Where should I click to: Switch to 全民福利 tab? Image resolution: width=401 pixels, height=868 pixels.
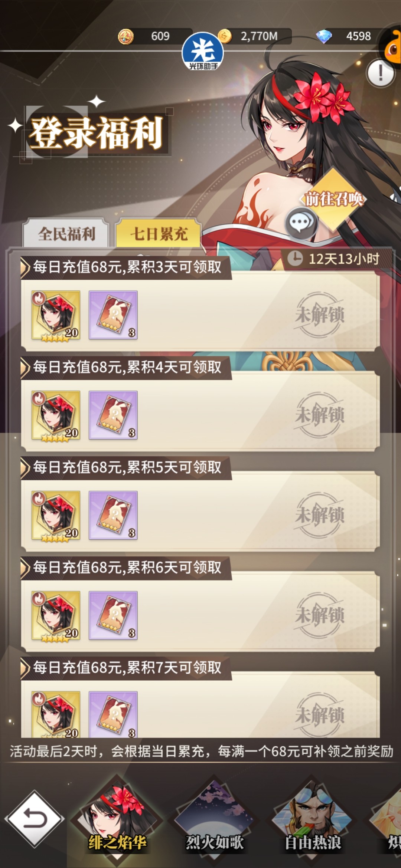(x=66, y=234)
